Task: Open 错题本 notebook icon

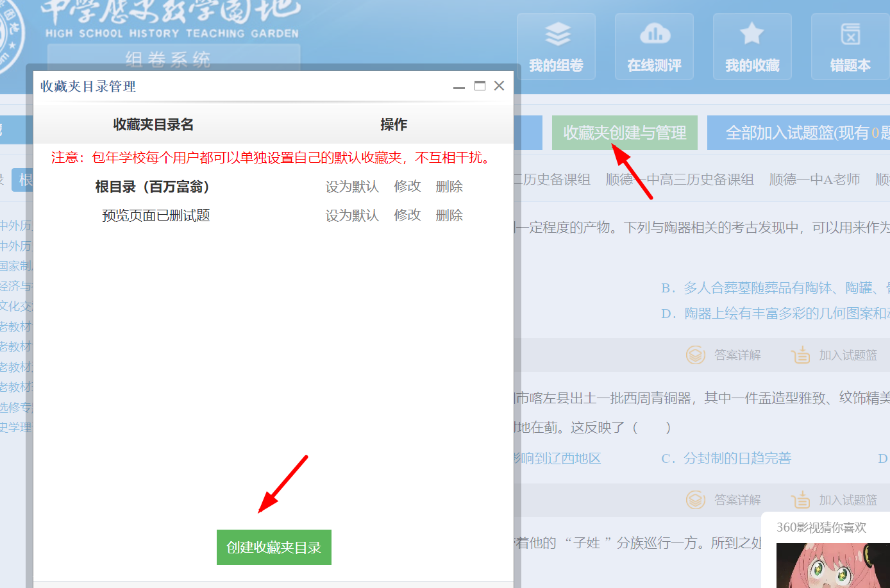Action: click(850, 35)
